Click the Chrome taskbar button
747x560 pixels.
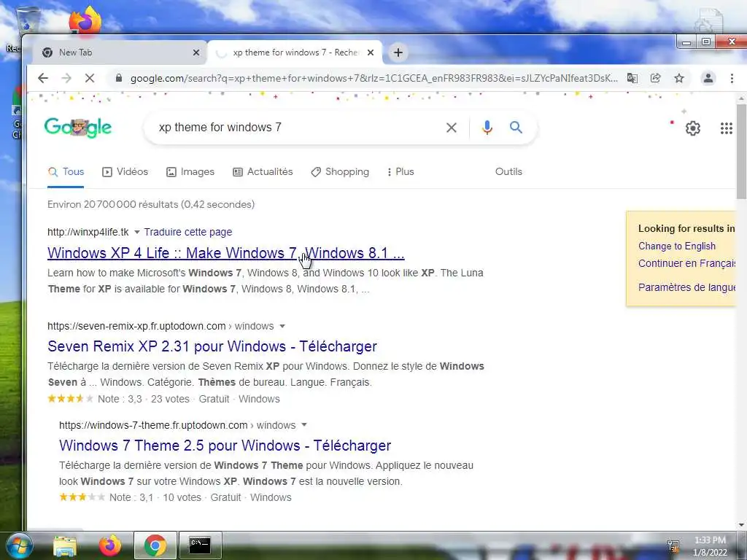click(155, 545)
